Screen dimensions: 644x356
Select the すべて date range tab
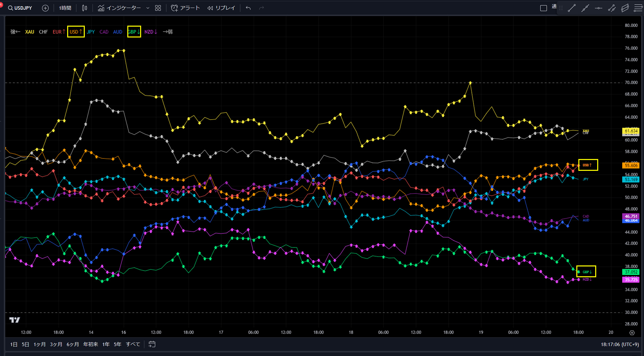tap(133, 344)
